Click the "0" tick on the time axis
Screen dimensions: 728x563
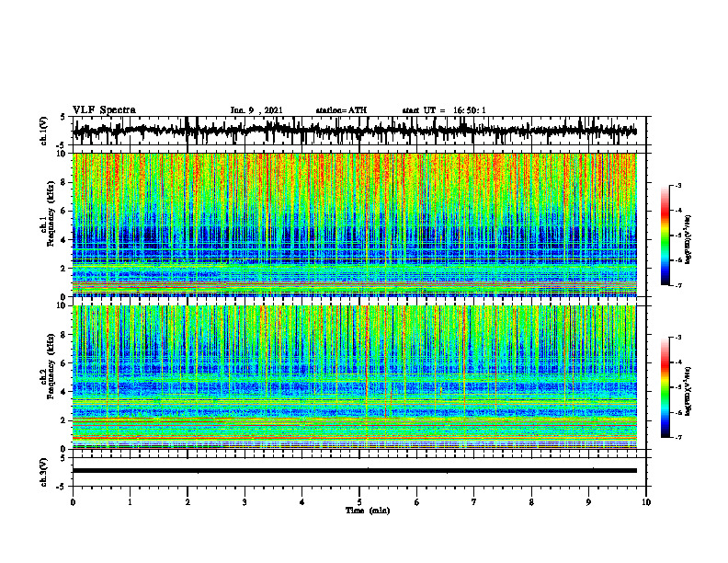(x=73, y=502)
